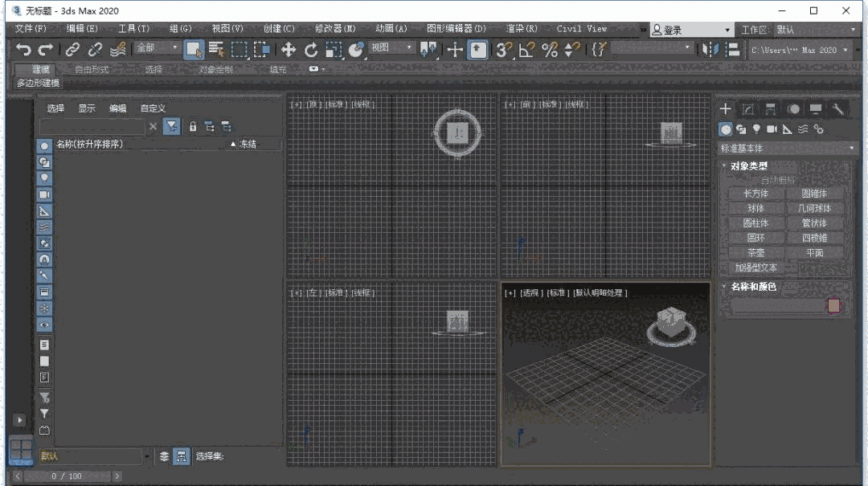This screenshot has height=486, width=868.
Task: Toggle the lock icon in the Scene Explorer
Action: [192, 126]
